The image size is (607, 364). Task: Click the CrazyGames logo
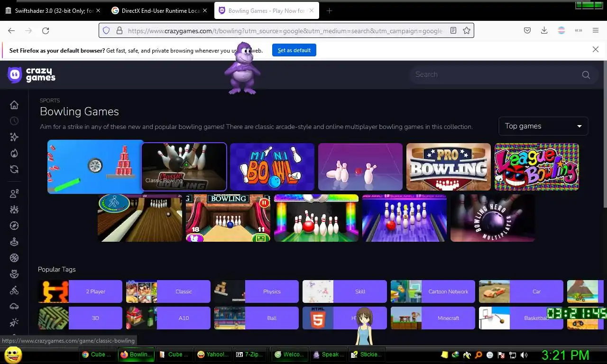pyautogui.click(x=31, y=74)
